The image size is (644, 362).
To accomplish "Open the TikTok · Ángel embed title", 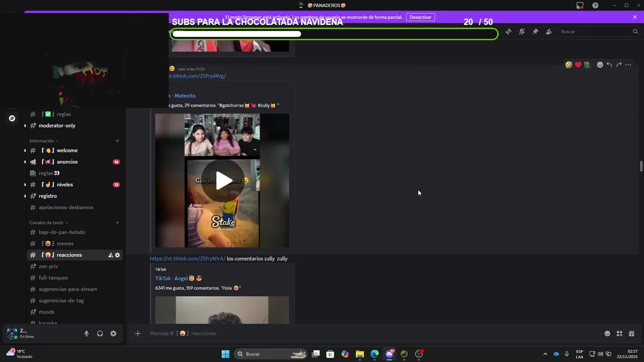I will pyautogui.click(x=178, y=278).
